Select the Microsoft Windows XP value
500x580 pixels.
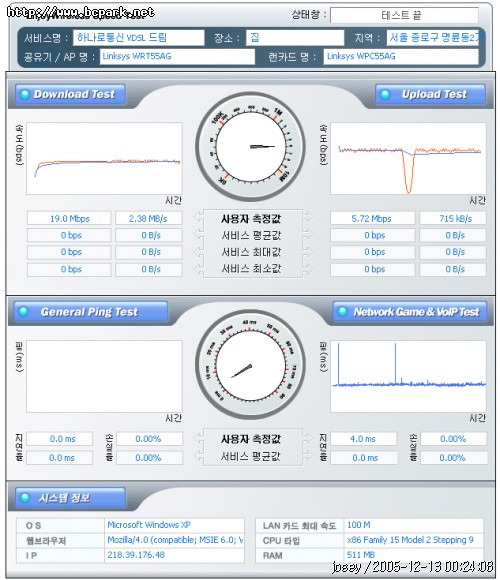[149, 525]
